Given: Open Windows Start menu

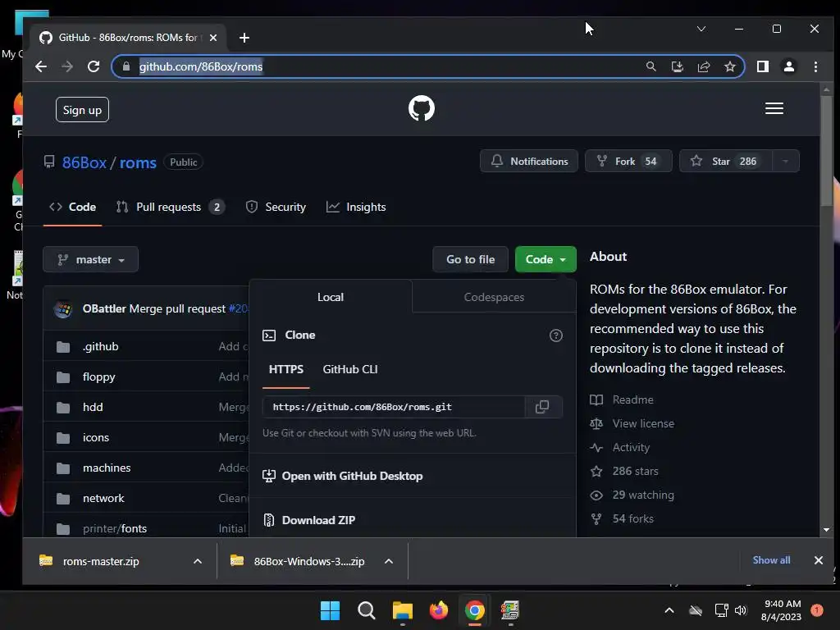Looking at the screenshot, I should pyautogui.click(x=330, y=610).
